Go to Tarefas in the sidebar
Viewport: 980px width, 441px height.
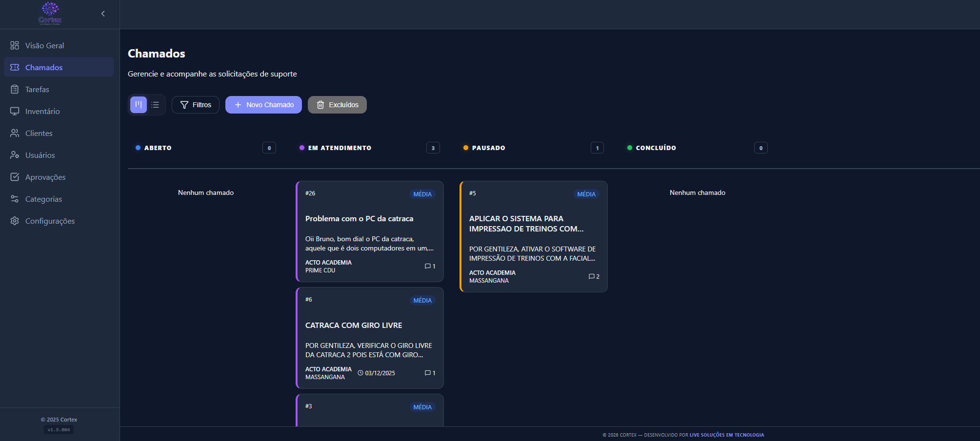tap(37, 89)
